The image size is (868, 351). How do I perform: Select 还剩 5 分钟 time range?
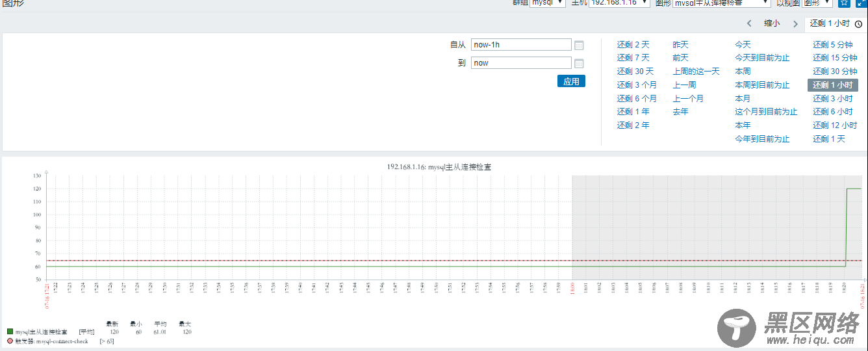coord(832,45)
